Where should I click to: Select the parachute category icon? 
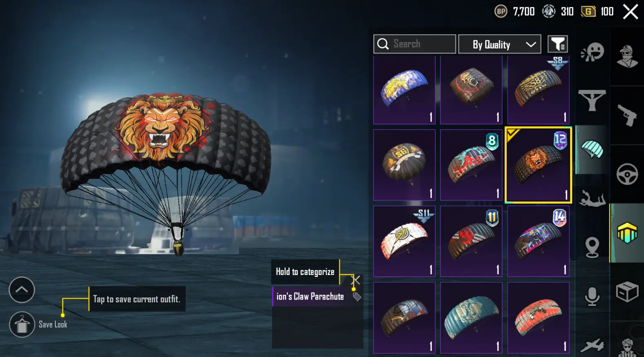[592, 149]
